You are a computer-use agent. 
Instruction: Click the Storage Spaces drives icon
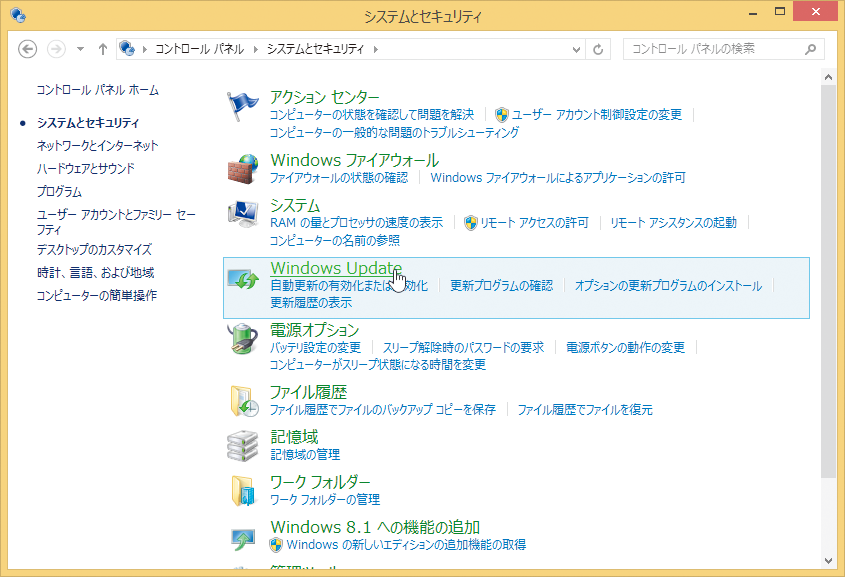[x=243, y=446]
